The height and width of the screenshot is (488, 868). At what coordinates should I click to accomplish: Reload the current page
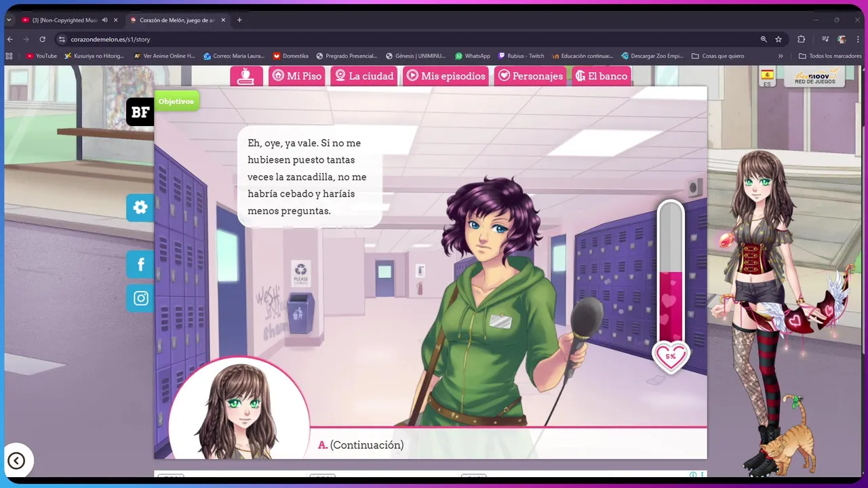pos(42,39)
